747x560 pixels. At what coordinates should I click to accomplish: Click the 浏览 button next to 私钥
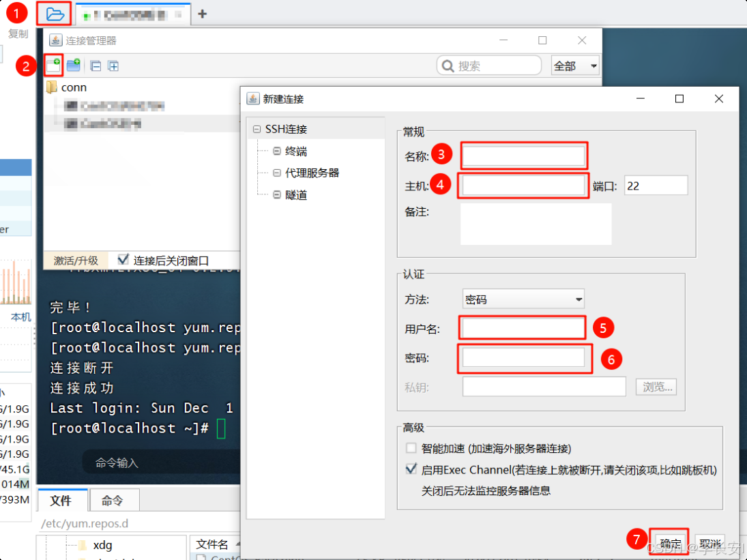coord(656,386)
